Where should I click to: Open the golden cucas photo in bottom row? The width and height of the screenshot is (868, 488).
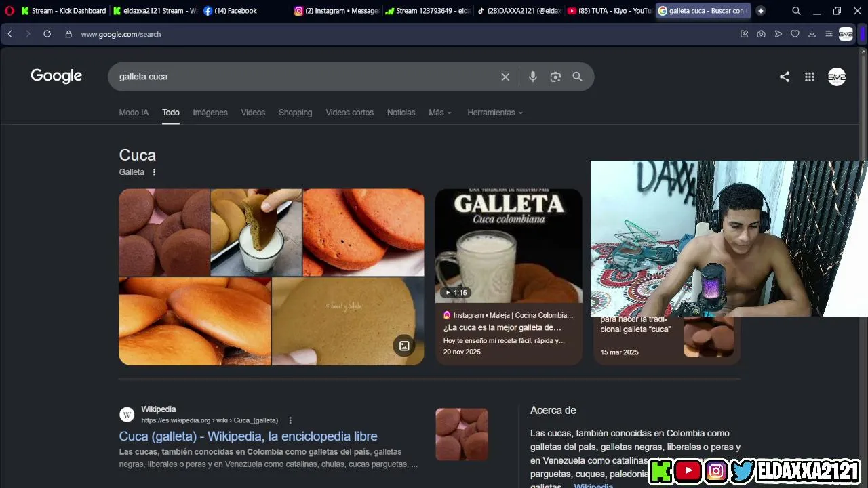195,322
